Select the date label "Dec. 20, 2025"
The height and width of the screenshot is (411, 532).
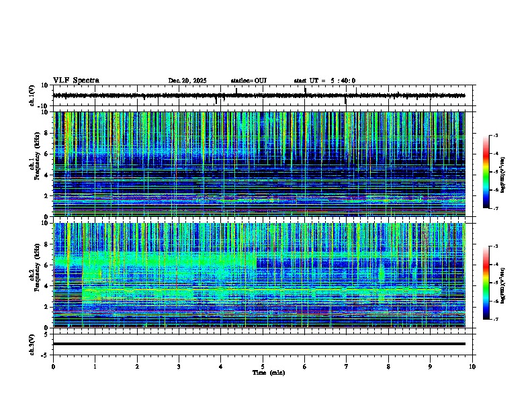click(x=187, y=81)
